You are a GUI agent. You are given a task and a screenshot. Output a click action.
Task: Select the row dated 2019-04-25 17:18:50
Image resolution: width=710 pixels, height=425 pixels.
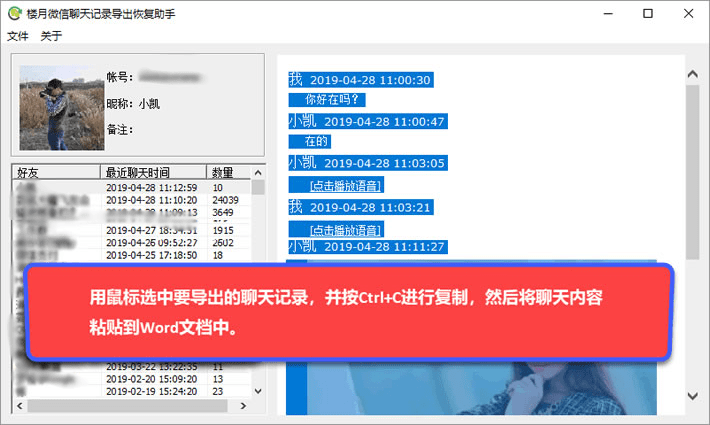(131, 255)
